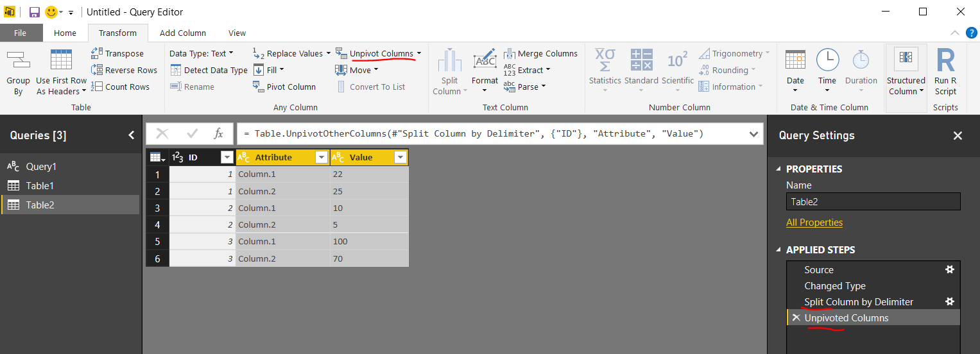Viewport: 980px width, 354px height.
Task: Delete the Unpivoted Columns step
Action: click(x=796, y=317)
